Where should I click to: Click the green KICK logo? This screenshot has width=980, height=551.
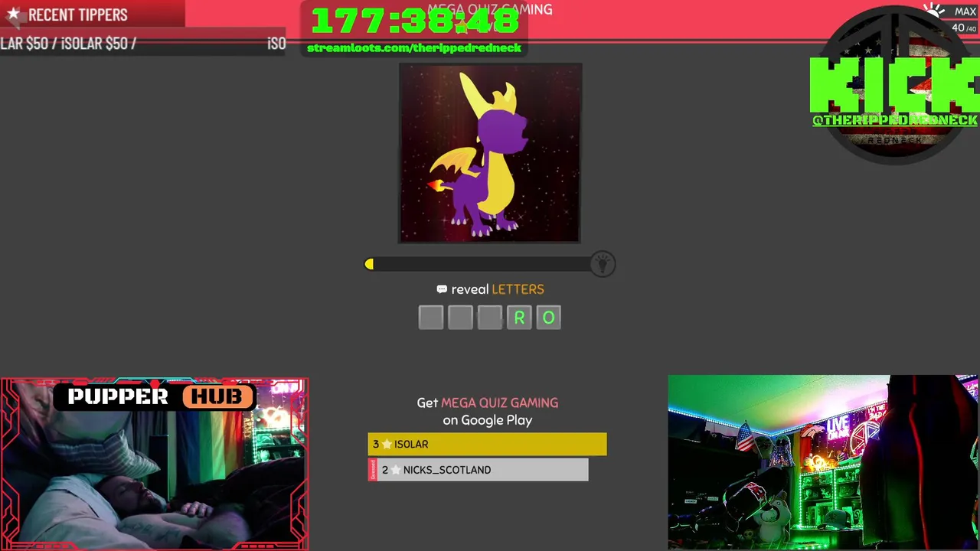[x=895, y=84]
